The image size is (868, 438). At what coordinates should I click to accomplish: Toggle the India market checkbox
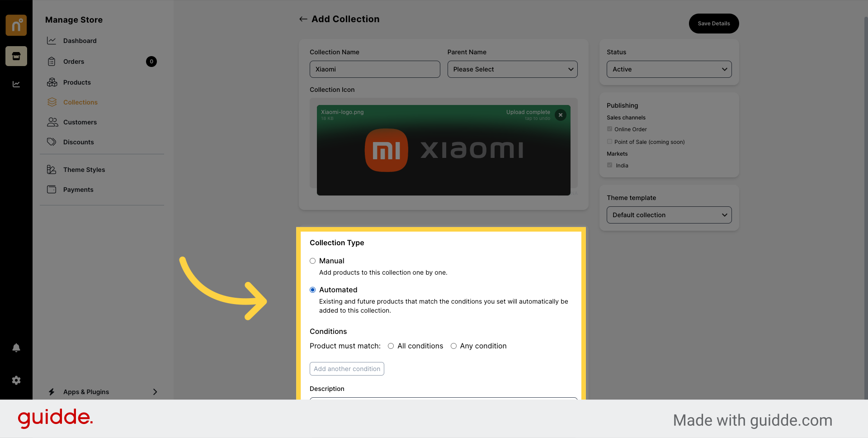click(609, 165)
